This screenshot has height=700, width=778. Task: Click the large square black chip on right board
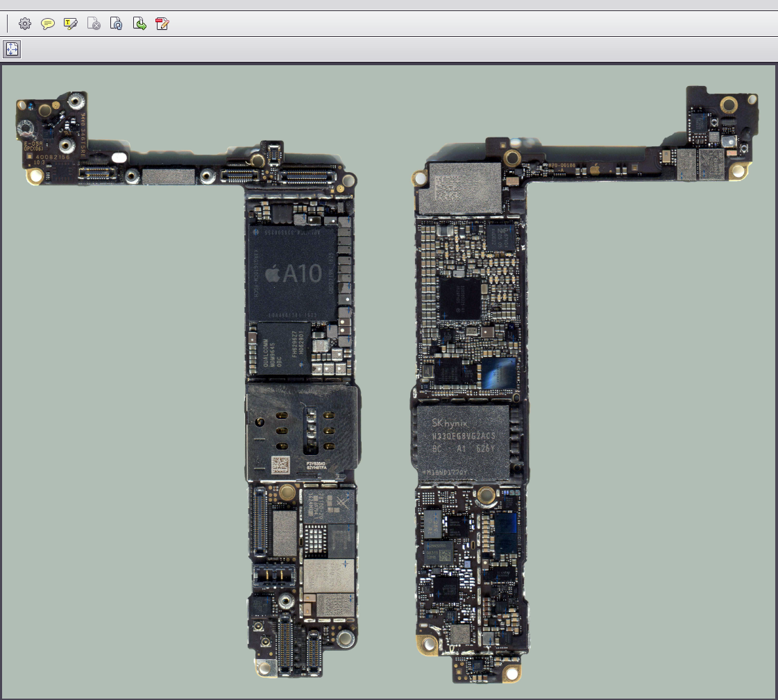pos(459,298)
